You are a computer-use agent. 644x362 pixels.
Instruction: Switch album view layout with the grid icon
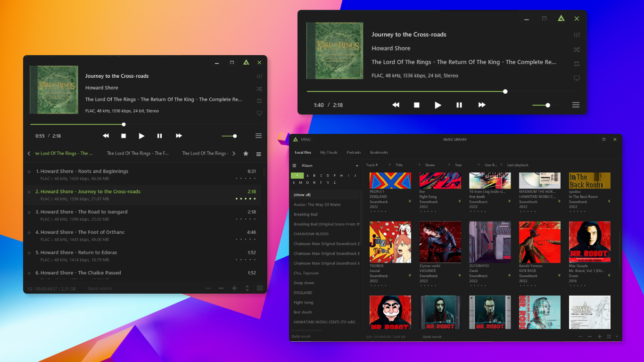[x=609, y=337]
